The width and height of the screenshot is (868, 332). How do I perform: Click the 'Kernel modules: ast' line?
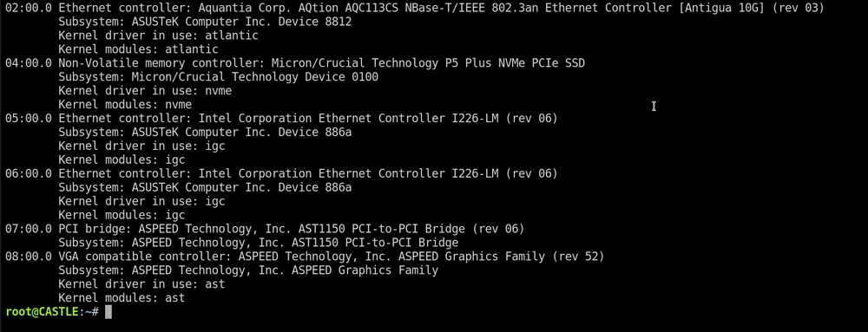pos(122,298)
